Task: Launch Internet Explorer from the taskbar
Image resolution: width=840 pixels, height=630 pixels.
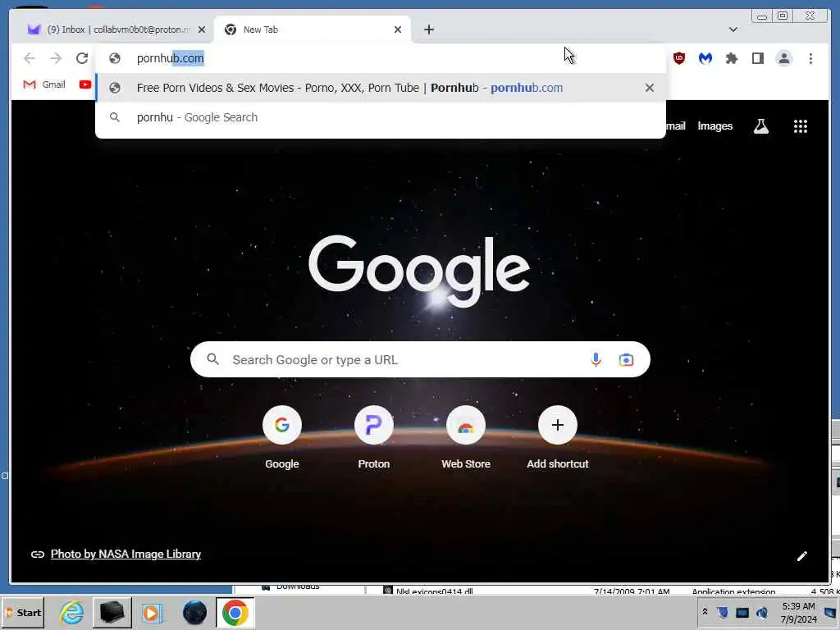Action: (x=72, y=612)
